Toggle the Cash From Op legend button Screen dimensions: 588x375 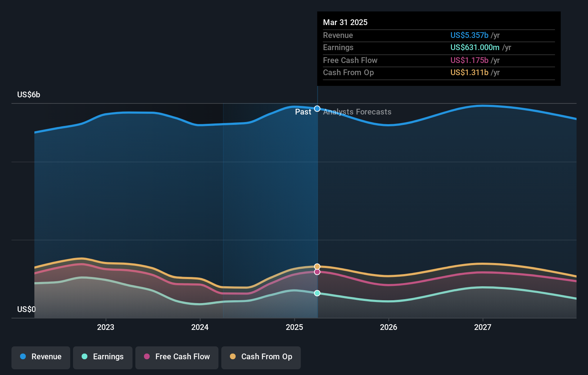coord(261,357)
